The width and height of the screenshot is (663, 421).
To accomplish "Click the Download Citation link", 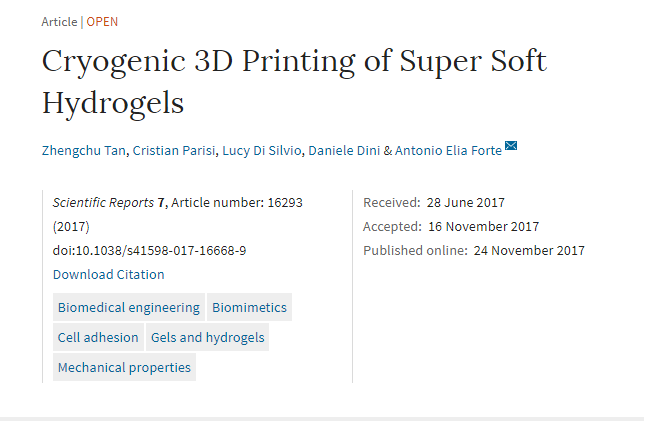I will (x=108, y=274).
